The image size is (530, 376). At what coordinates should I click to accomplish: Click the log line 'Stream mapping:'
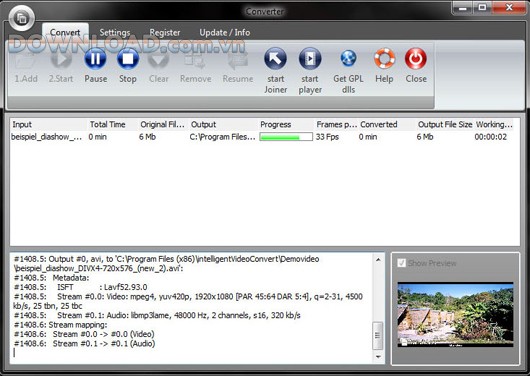tap(61, 325)
